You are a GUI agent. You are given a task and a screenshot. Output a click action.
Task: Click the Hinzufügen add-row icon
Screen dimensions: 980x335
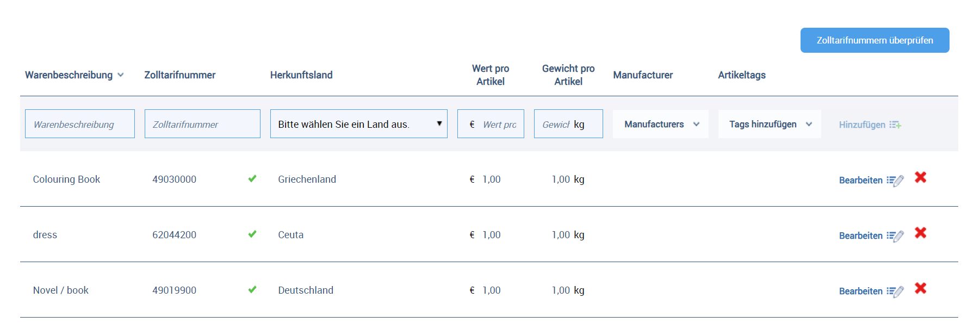click(x=895, y=125)
